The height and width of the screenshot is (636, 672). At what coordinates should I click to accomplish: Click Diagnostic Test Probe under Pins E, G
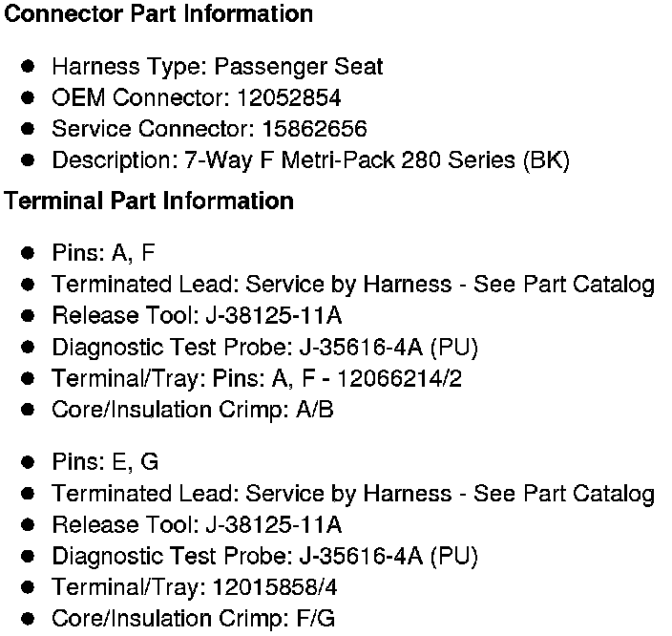(264, 556)
